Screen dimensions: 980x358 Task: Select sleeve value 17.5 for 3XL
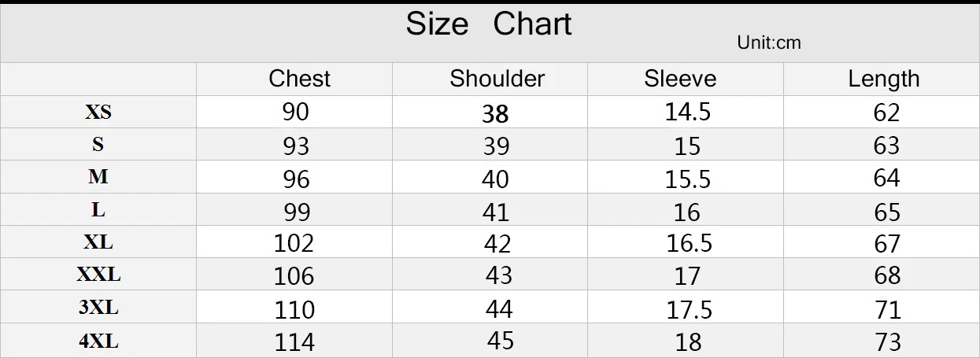(690, 309)
